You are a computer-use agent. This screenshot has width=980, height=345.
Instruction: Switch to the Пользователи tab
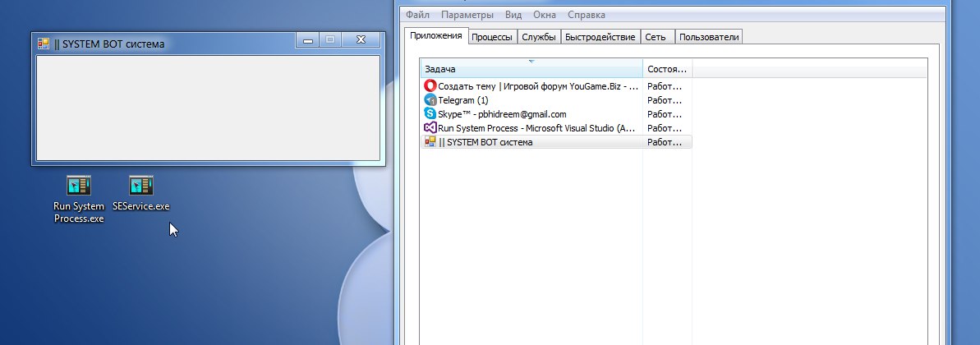(x=709, y=37)
